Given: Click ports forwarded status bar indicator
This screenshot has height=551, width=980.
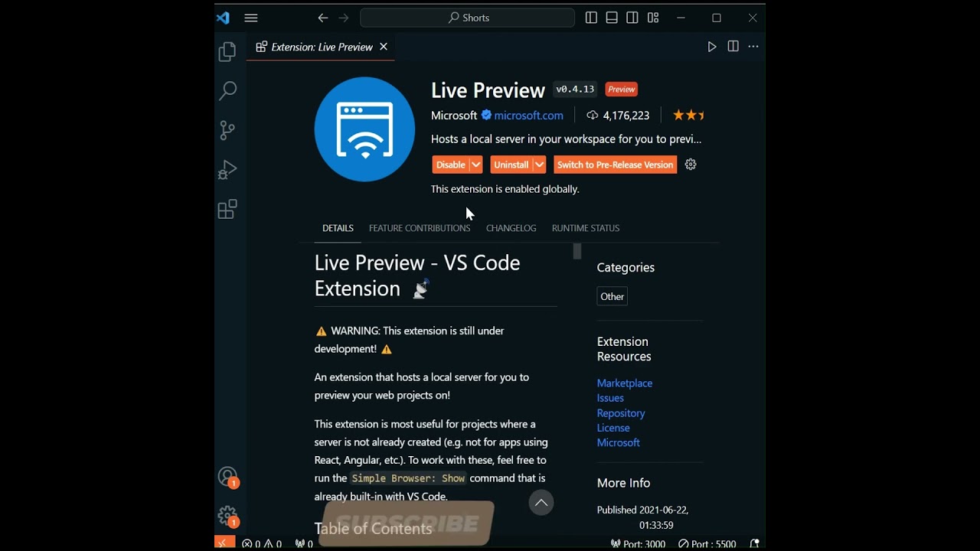Looking at the screenshot, I should 304,544.
